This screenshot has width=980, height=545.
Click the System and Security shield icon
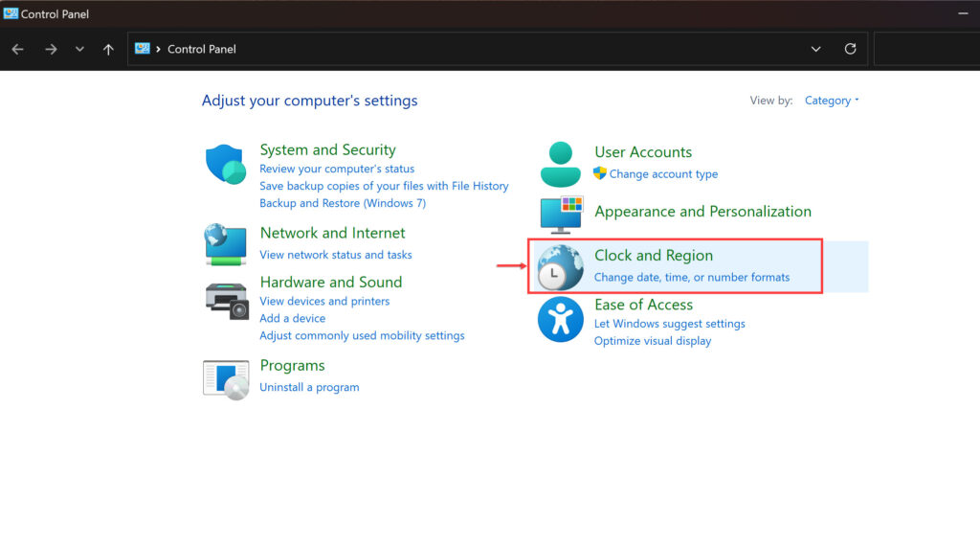pos(226,165)
